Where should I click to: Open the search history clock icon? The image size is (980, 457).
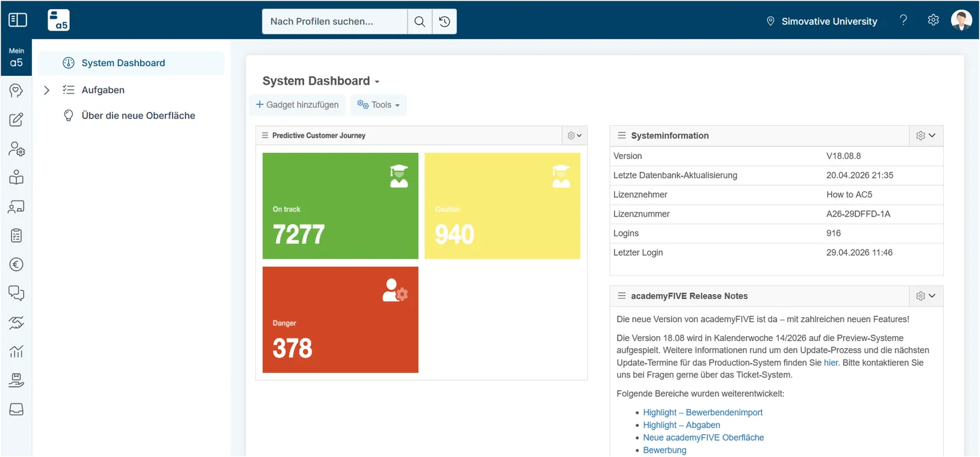click(x=444, y=22)
